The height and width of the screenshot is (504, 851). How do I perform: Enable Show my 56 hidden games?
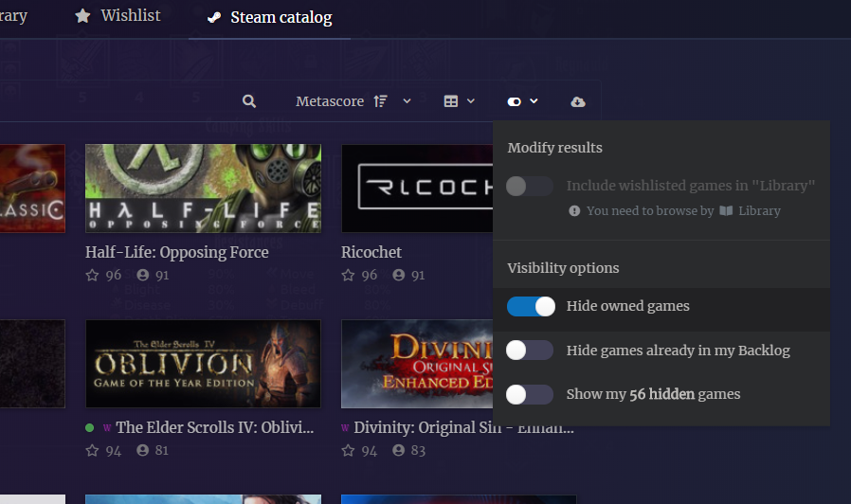click(530, 394)
